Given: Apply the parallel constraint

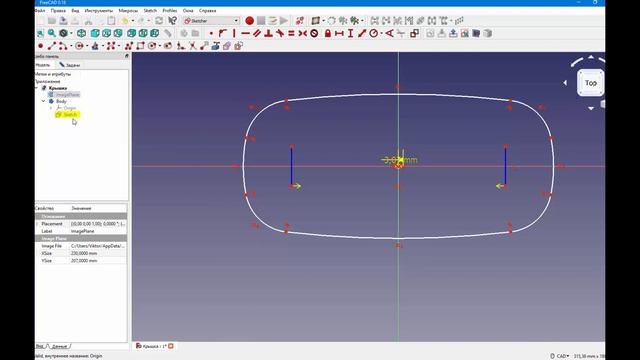Looking at the screenshot, I should click(x=257, y=33).
